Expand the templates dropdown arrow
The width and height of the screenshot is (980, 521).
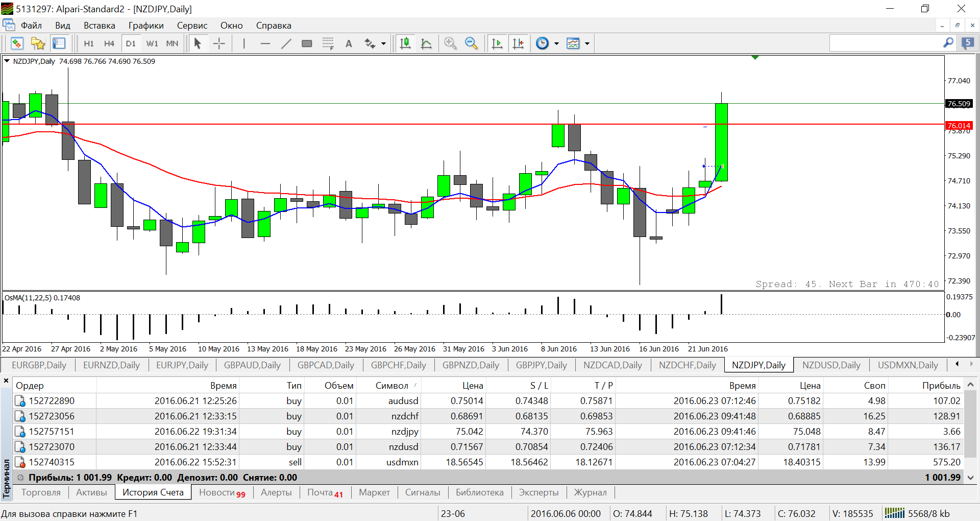[587, 43]
